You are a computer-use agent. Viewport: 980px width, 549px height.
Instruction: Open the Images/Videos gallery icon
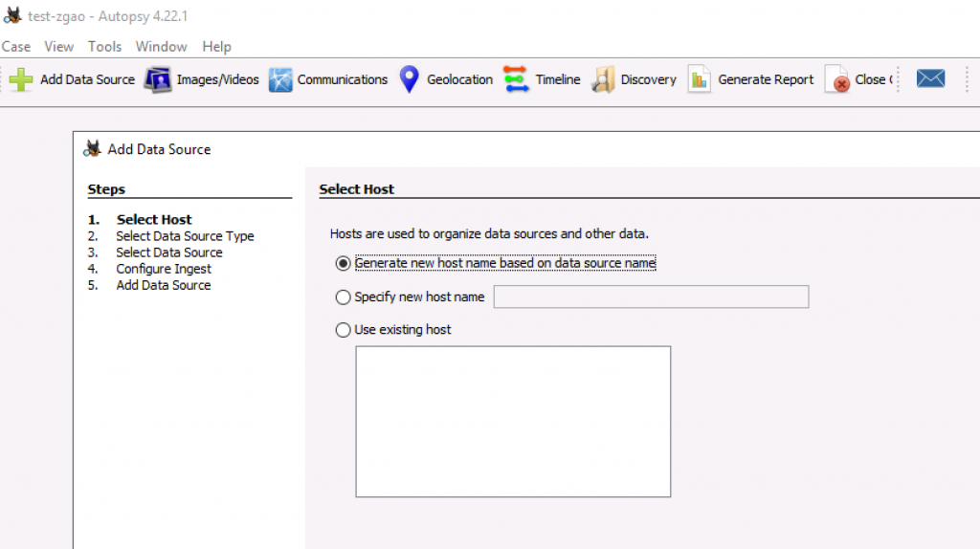pos(158,79)
